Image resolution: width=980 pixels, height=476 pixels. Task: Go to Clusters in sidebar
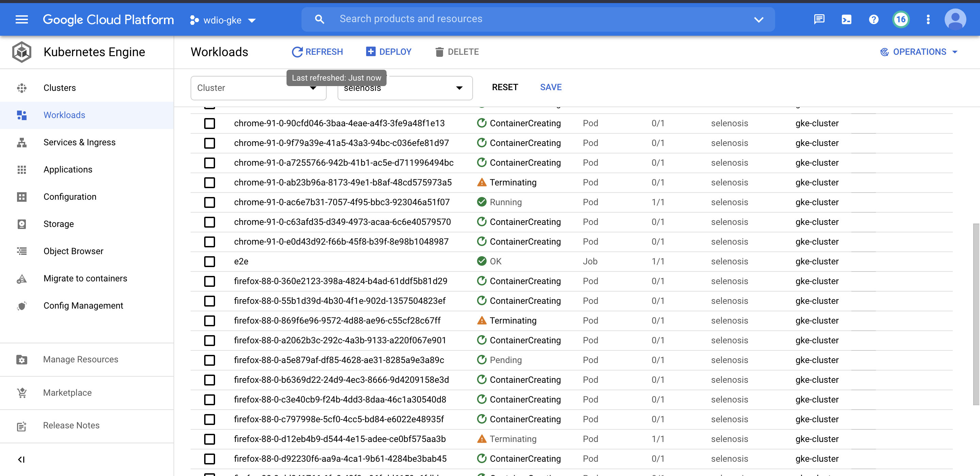tap(60, 88)
